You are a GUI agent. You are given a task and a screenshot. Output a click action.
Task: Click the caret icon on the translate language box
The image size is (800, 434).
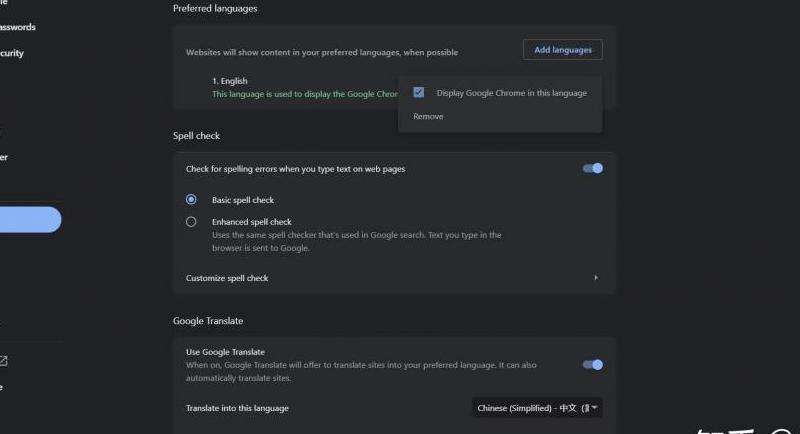point(595,408)
